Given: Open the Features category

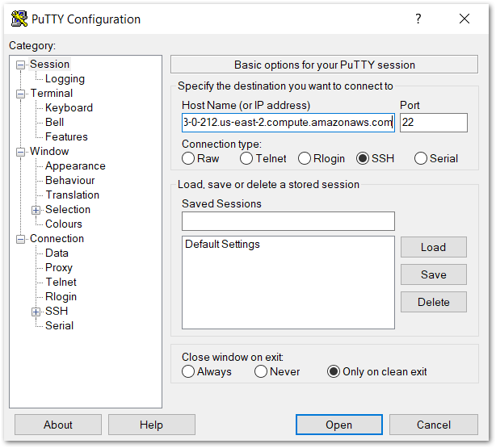Looking at the screenshot, I should [x=66, y=137].
